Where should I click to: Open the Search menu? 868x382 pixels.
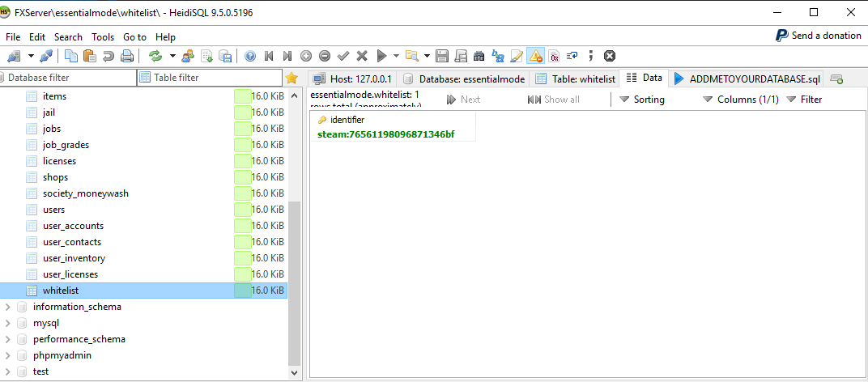[68, 37]
